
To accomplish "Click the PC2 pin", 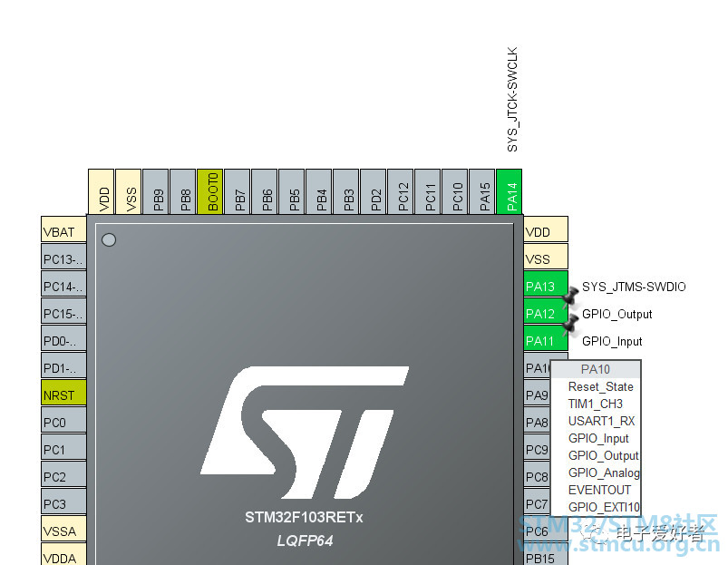I will (63, 474).
